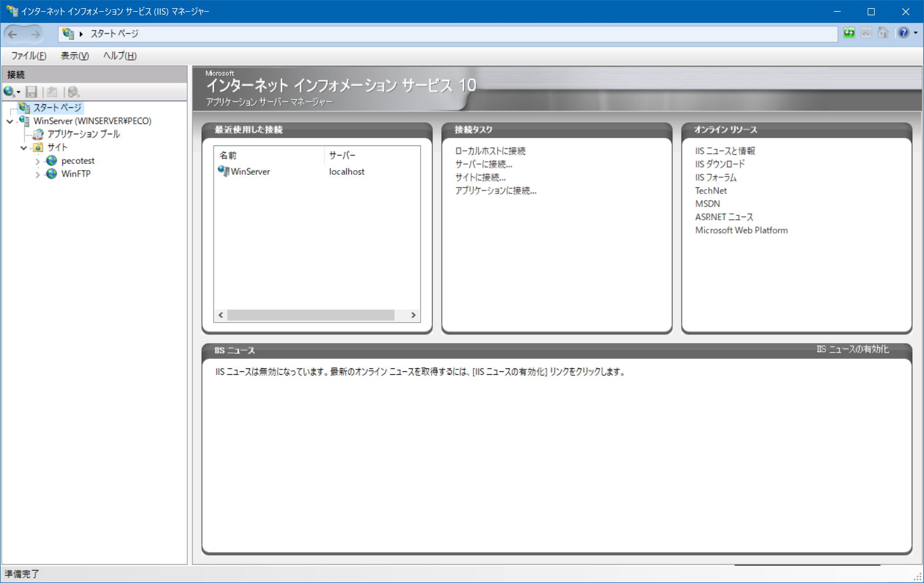Click the save connections floppy disk icon
This screenshot has height=583, width=924.
(32, 91)
